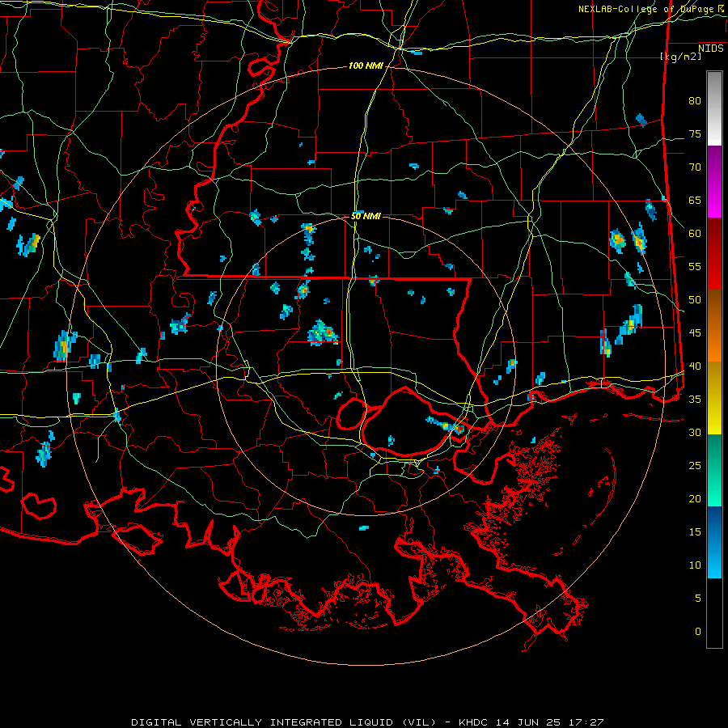Select the green segment of the color scale
728x728 pixels.
point(714,470)
